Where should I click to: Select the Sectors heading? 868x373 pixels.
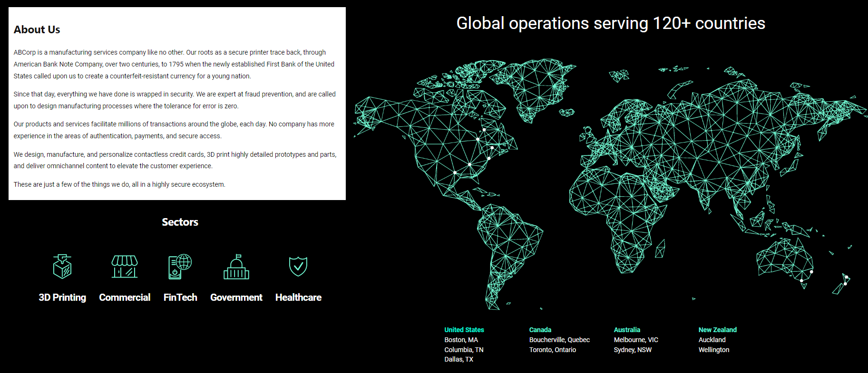(x=180, y=222)
